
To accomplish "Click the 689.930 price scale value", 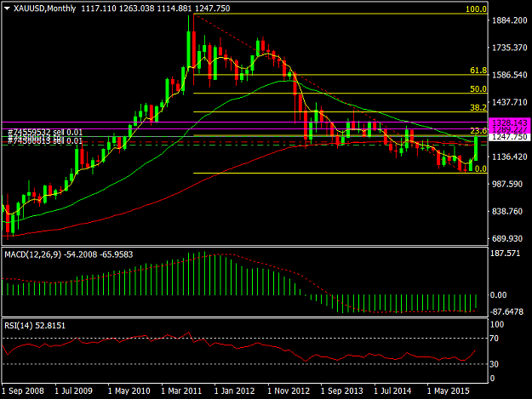I will [x=507, y=239].
